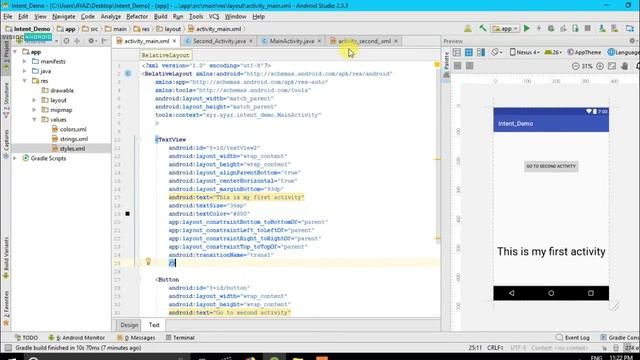This screenshot has height=360, width=640.
Task: Open the Refactor menu
Action: click(137, 16)
